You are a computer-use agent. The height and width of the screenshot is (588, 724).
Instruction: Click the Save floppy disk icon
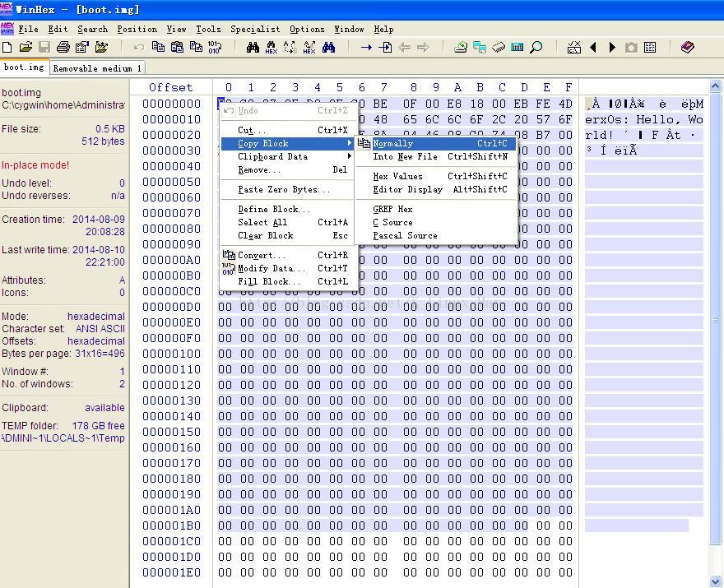click(44, 47)
